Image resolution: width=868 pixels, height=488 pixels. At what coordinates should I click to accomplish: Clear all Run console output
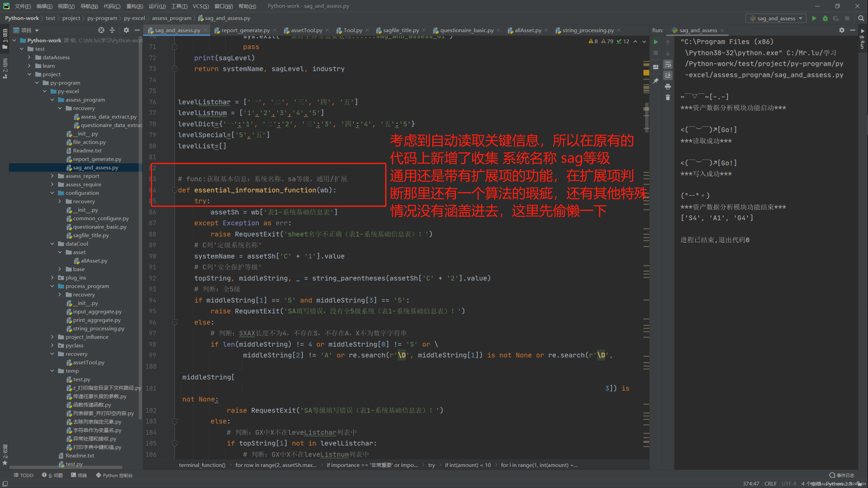coord(668,97)
